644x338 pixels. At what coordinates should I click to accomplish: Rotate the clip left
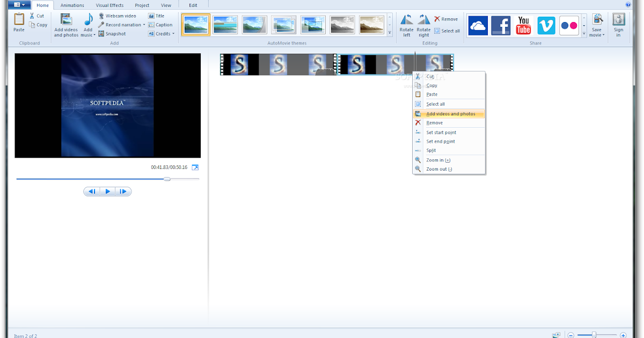click(x=407, y=25)
